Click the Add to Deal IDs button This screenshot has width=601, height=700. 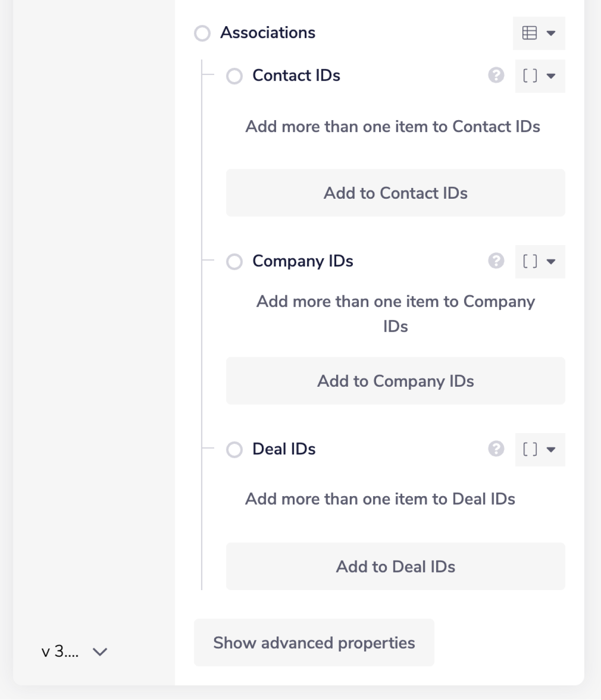[395, 567]
